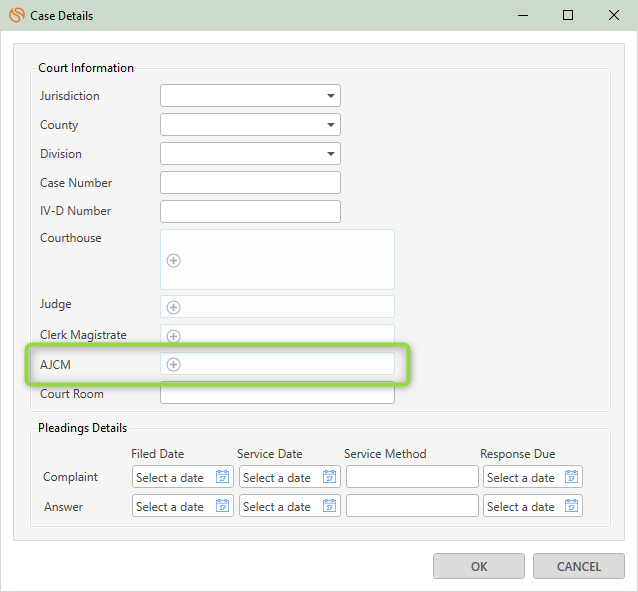Add a Clerk Magistrate via plus icon
This screenshot has height=592, width=638.
tap(174, 336)
